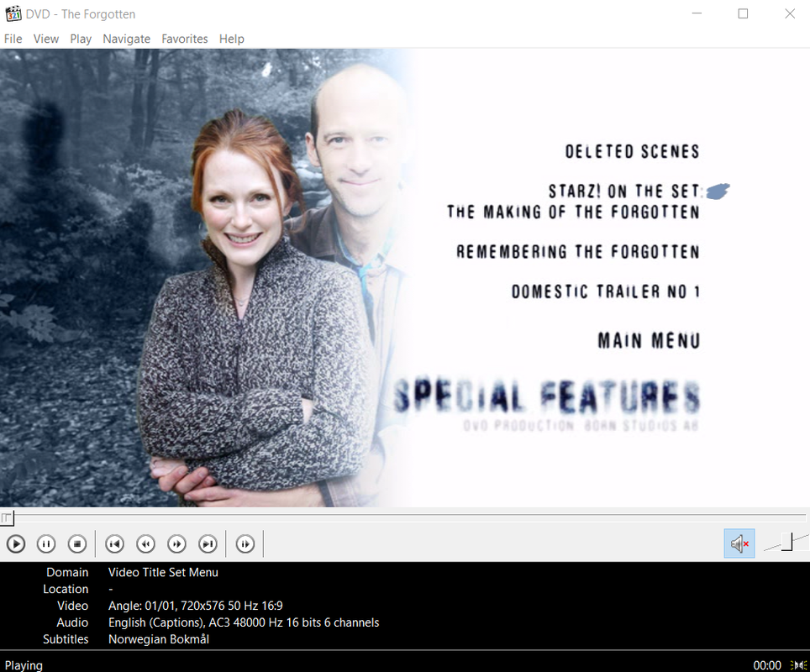Viewport: 810px width, 672px height.
Task: Open the Navigate menu
Action: [127, 39]
